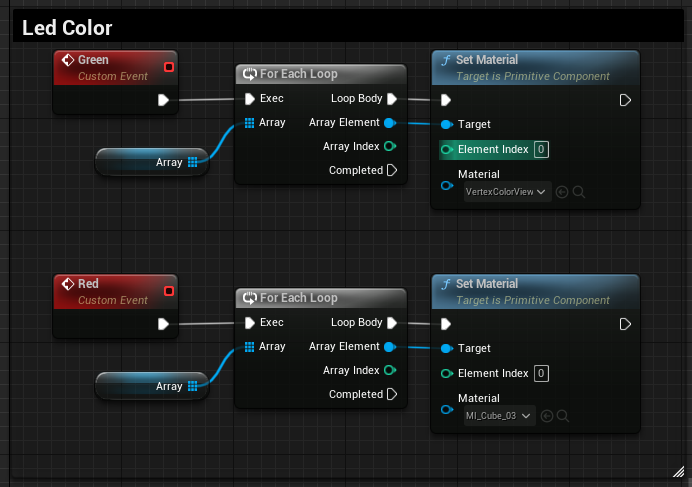The image size is (692, 487).
Task: Click the Green event's red delegate pin
Action: (169, 67)
